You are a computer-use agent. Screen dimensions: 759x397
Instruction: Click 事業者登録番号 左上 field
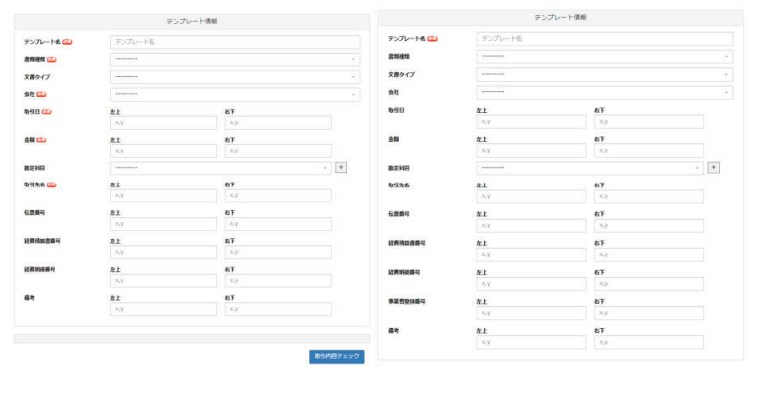pos(531,313)
